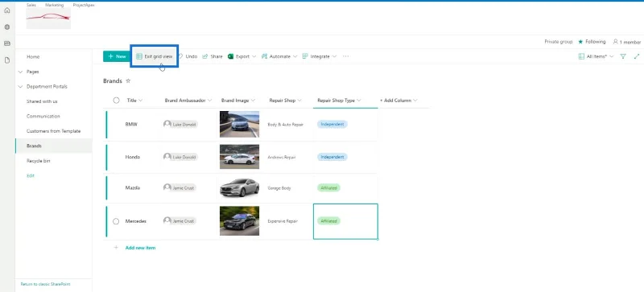644x292 pixels.
Task: Click the Share button
Action: click(213, 56)
